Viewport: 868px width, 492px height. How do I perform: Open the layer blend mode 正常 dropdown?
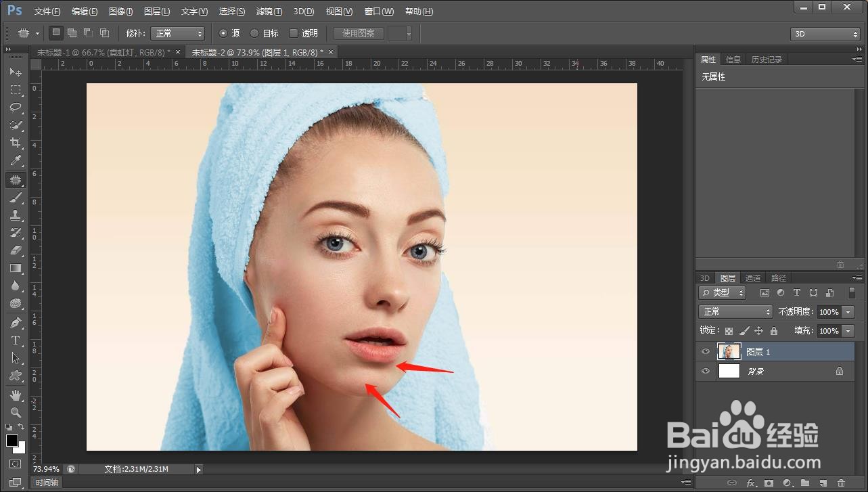735,312
